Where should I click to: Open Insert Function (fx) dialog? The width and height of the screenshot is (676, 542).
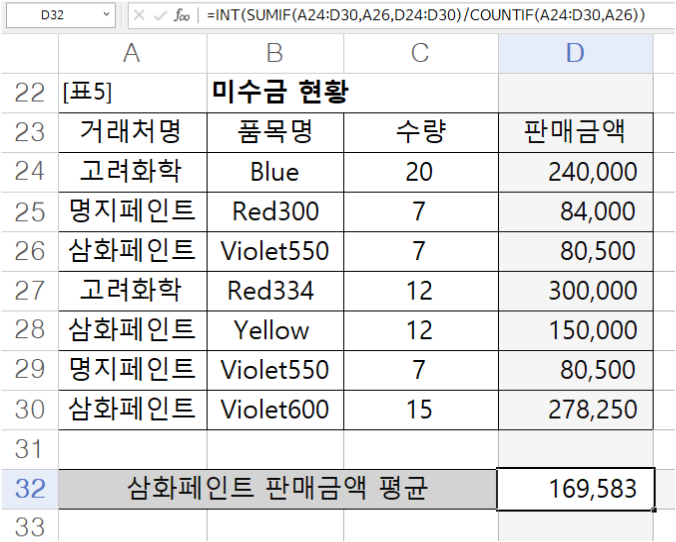(182, 15)
